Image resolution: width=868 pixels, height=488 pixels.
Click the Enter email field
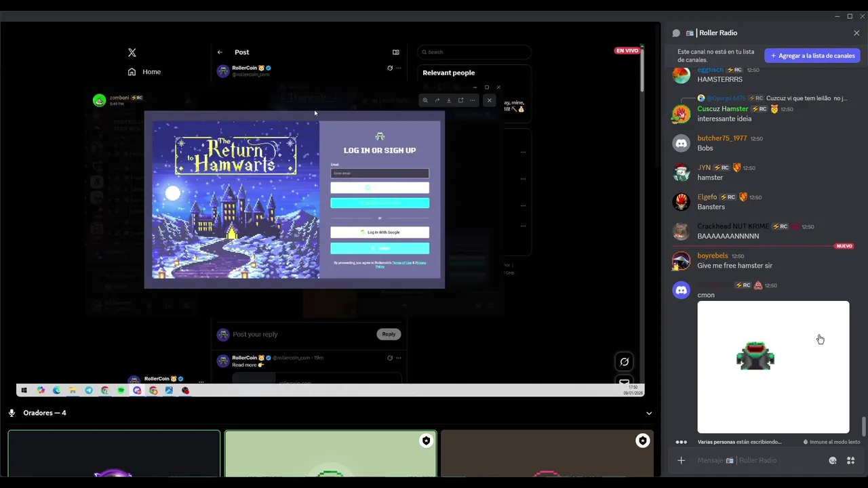point(380,174)
